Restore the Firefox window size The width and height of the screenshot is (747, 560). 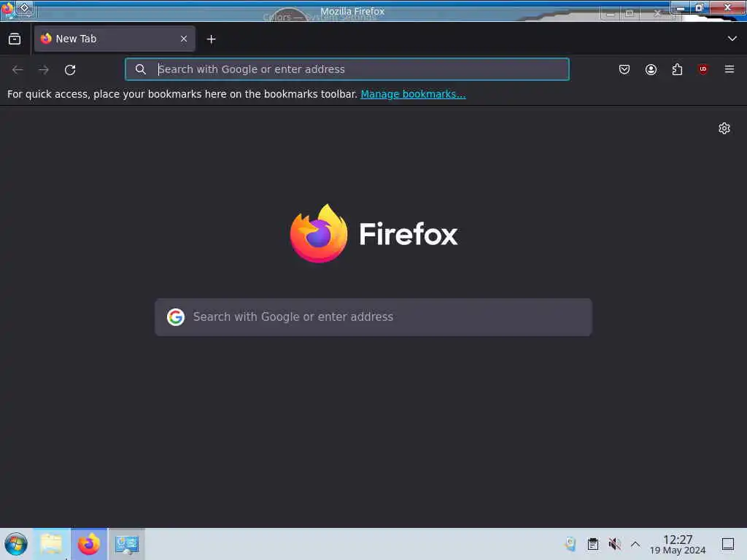700,7
